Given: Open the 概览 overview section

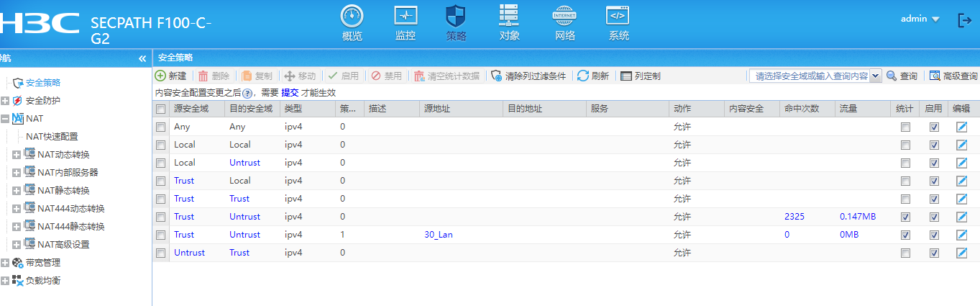Looking at the screenshot, I should [352, 22].
